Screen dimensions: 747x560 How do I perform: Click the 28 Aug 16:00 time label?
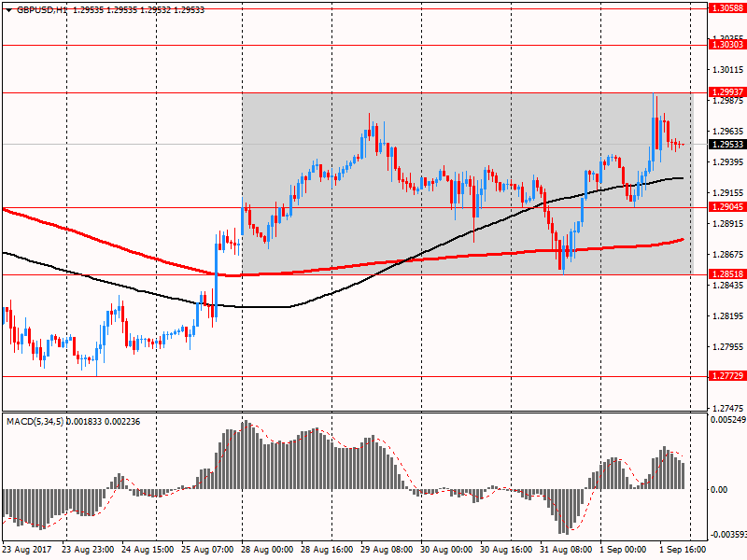point(327,550)
